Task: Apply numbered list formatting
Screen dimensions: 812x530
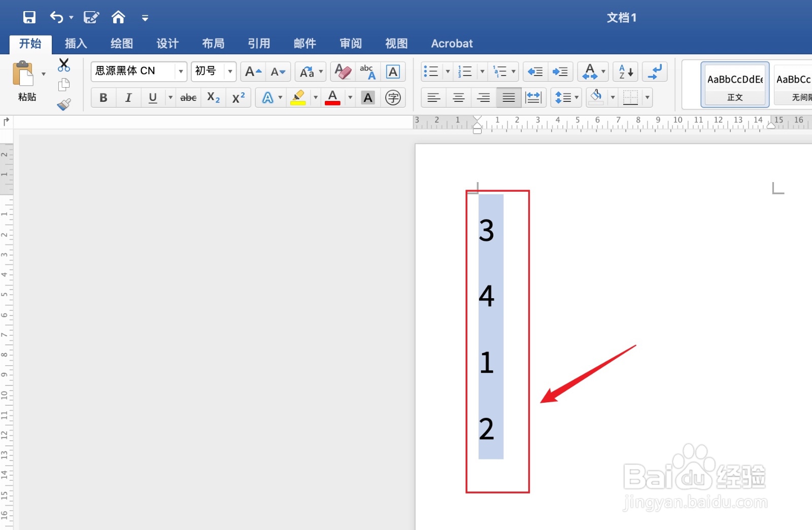Action: tap(465, 72)
